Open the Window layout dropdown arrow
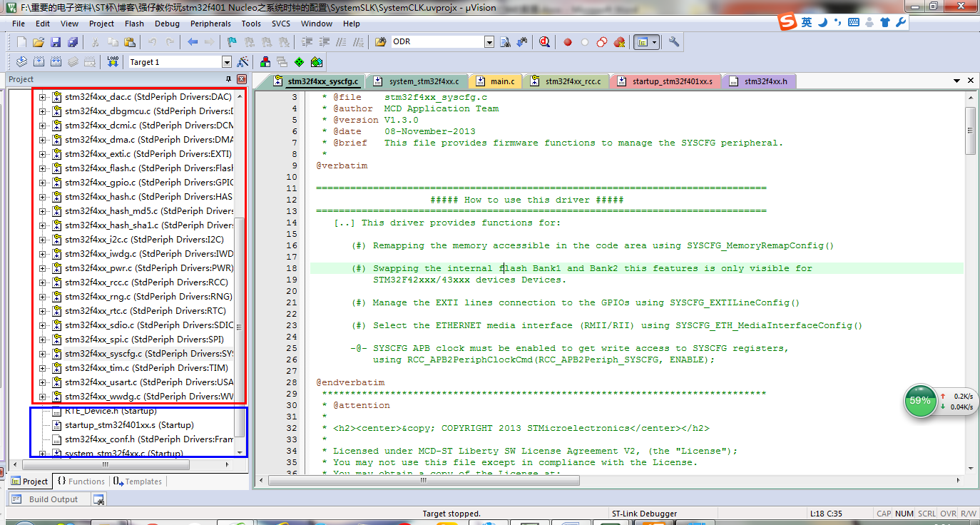 (654, 42)
